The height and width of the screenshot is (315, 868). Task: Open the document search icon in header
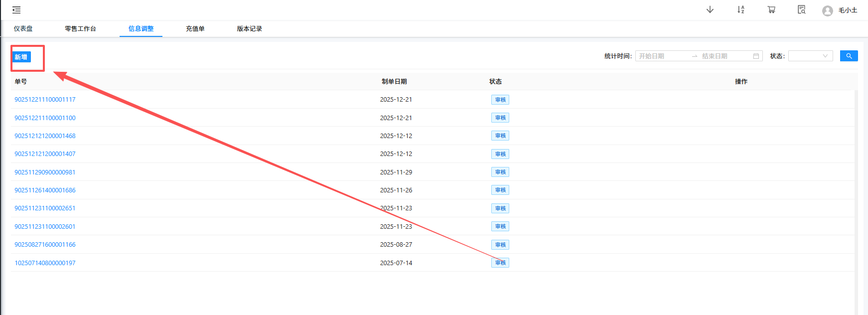(x=801, y=10)
